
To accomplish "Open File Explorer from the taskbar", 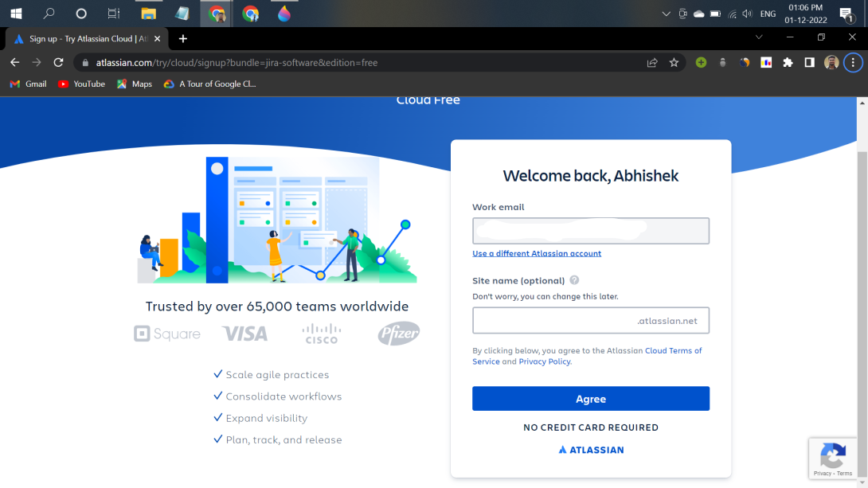I will 148,14.
